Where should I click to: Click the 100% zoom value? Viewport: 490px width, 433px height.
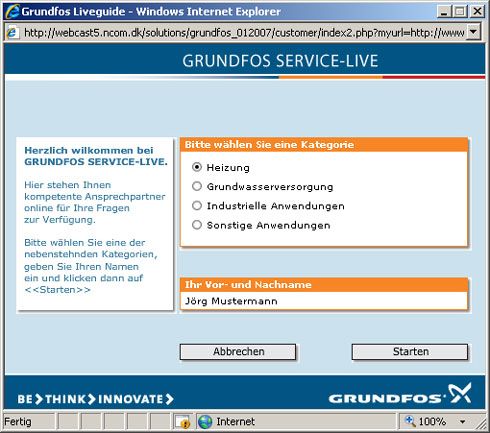[432, 422]
